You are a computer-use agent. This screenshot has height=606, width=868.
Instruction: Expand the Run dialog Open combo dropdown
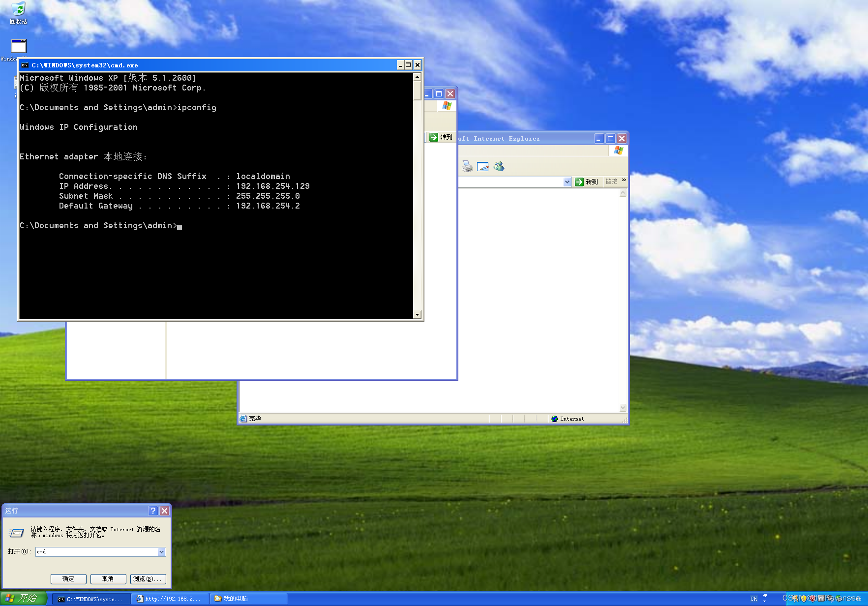161,552
